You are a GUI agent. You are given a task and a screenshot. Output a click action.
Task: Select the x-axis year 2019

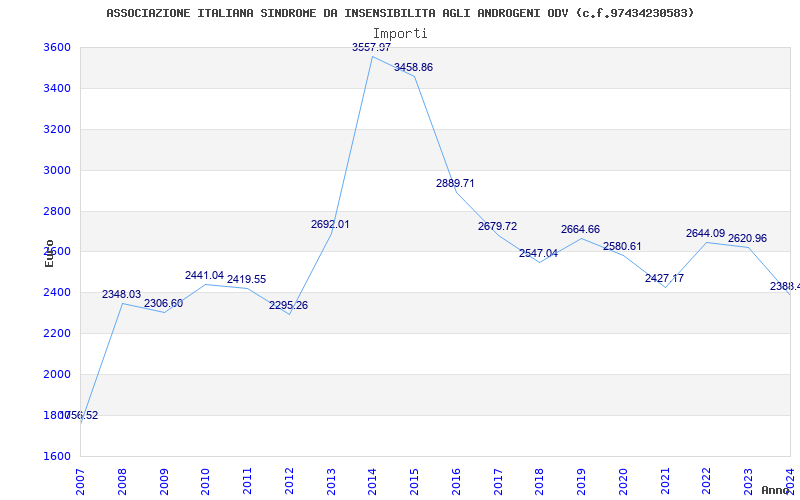[x=582, y=482]
